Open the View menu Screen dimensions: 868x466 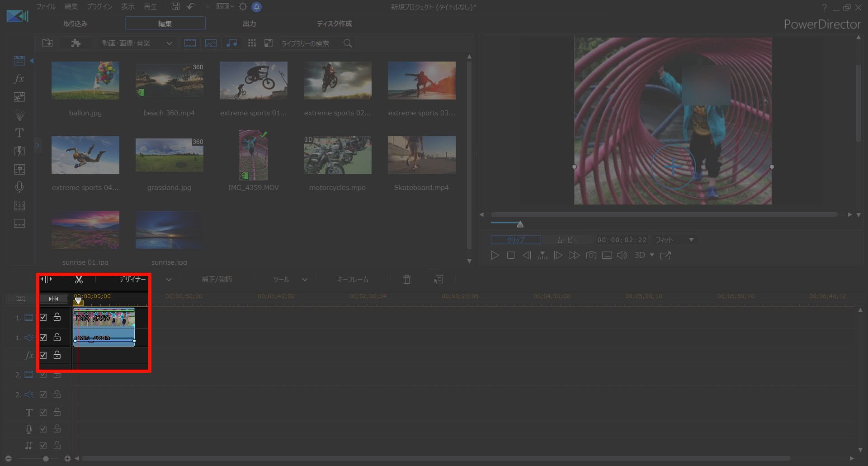click(x=127, y=6)
